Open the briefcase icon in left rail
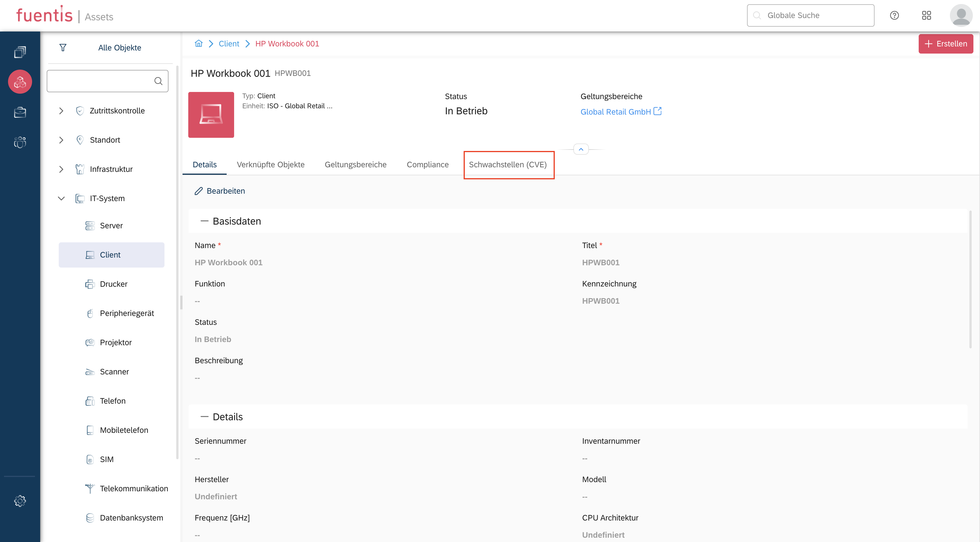The image size is (980, 542). [20, 112]
